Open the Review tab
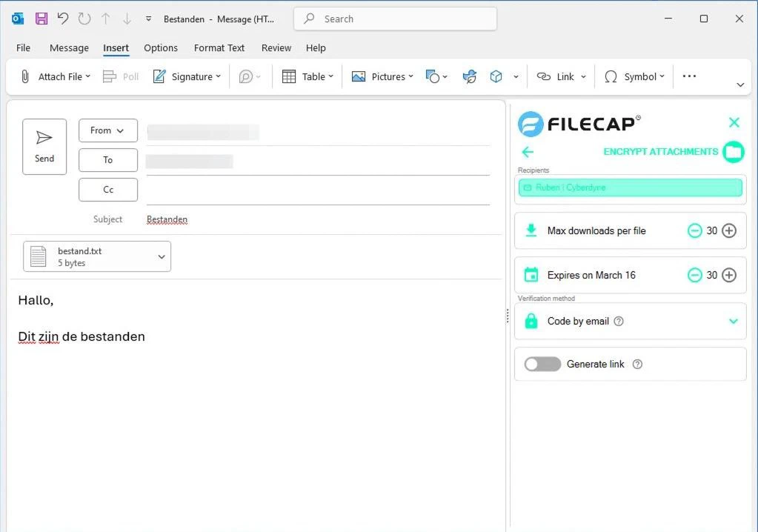Image resolution: width=758 pixels, height=532 pixels. [x=276, y=48]
